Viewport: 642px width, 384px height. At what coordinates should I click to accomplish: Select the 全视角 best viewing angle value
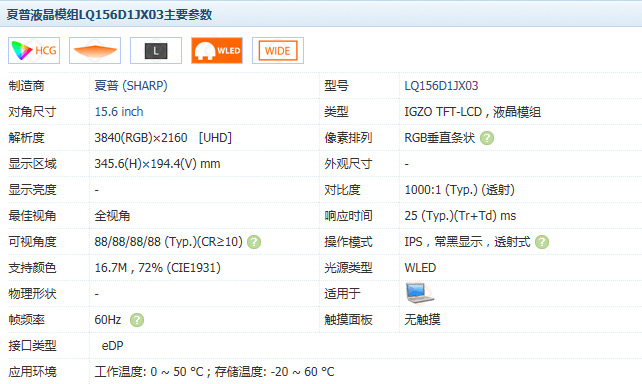[112, 216]
